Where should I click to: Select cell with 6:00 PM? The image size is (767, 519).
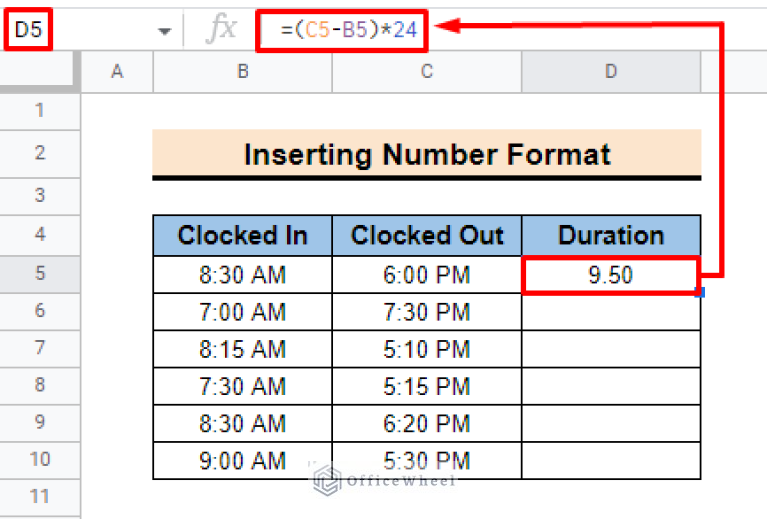(427, 274)
